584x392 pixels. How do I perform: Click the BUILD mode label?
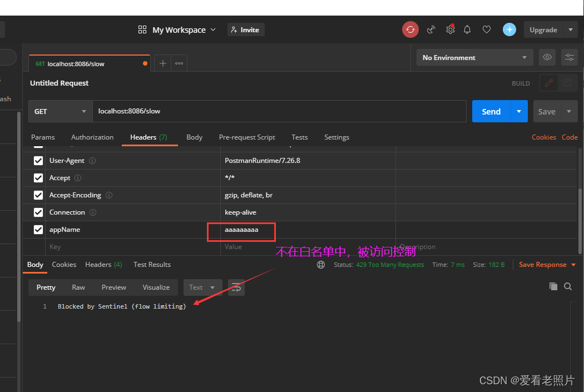(521, 83)
